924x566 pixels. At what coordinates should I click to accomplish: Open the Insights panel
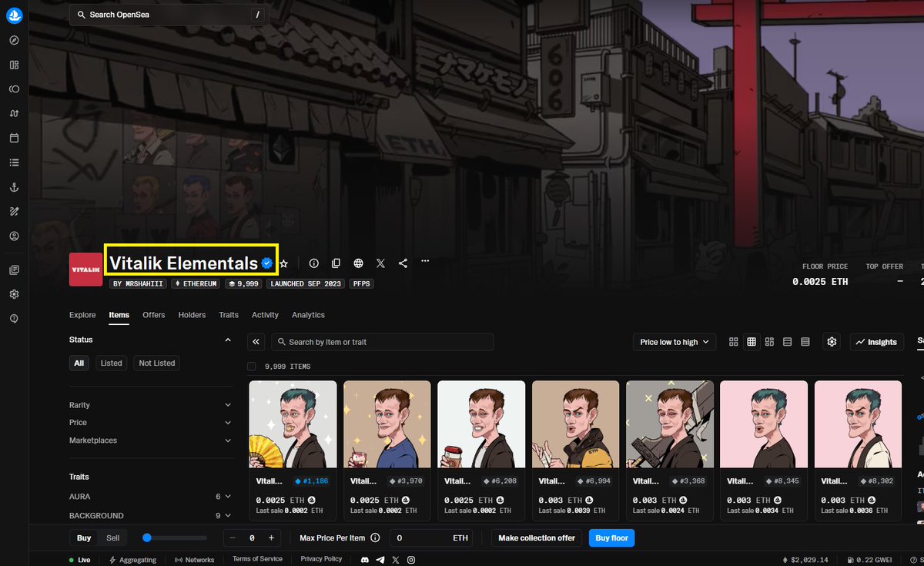click(x=878, y=342)
